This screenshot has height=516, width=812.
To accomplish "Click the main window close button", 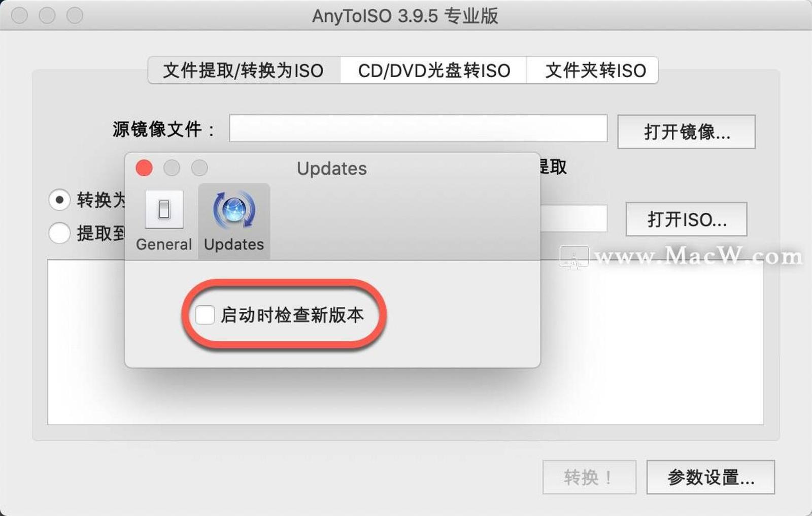I will point(20,15).
